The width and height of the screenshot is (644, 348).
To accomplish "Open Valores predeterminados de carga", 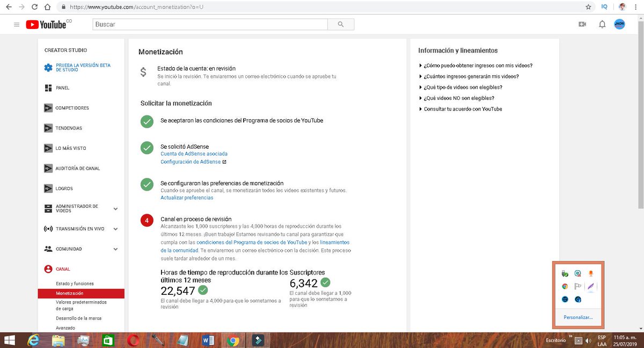I will 81,306.
